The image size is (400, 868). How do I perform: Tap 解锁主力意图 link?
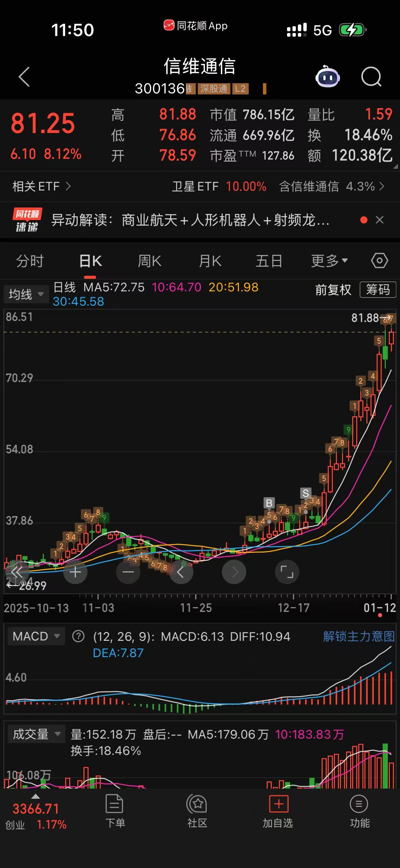[x=359, y=636]
